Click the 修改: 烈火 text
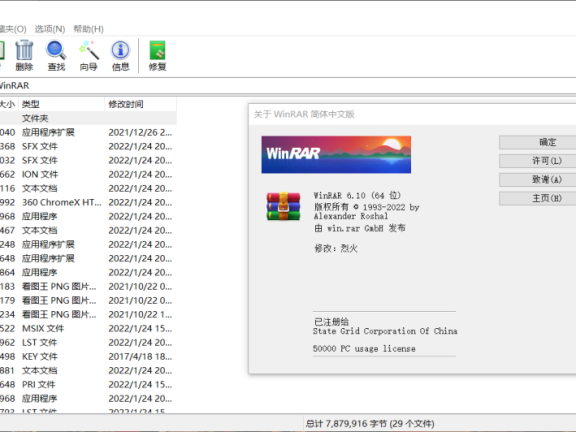The height and width of the screenshot is (432, 576). pyautogui.click(x=336, y=249)
